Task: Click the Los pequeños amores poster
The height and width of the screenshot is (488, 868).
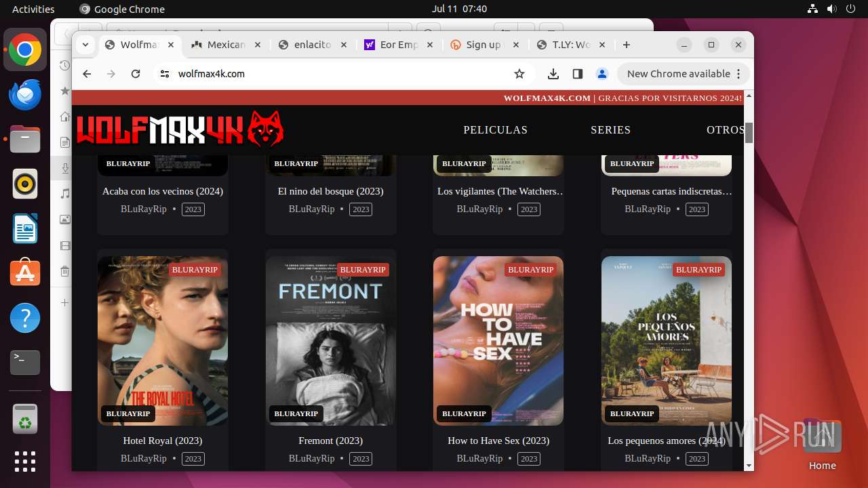Action: pos(667,341)
